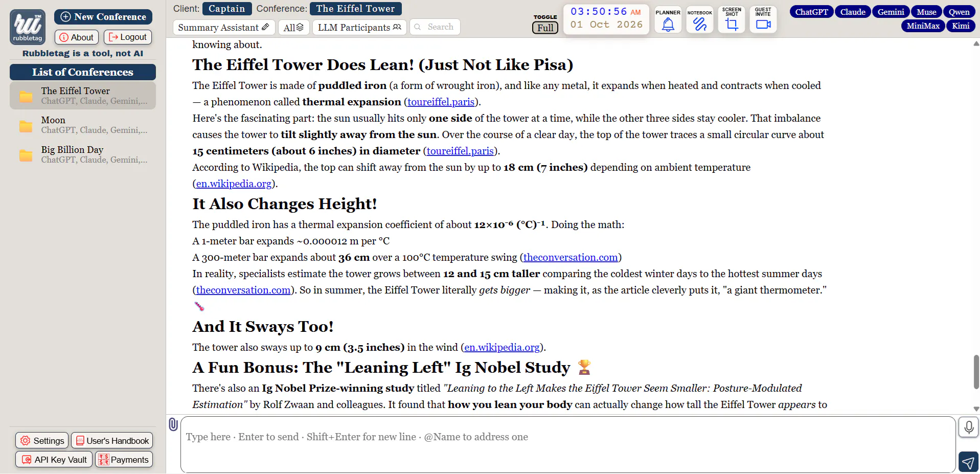Select the Claude participant
The height and width of the screenshot is (474, 980).
point(853,12)
